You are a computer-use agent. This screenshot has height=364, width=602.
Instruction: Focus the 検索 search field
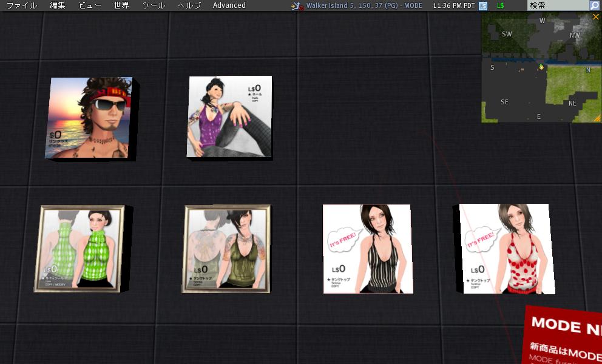tap(558, 5)
